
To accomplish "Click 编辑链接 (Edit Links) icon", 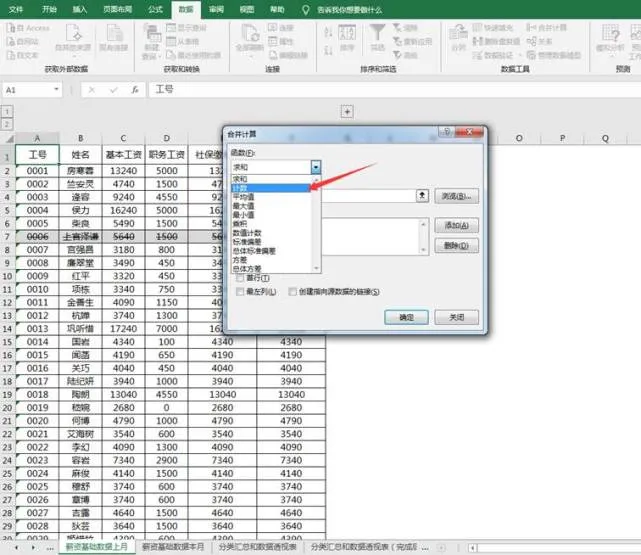I will click(x=273, y=55).
